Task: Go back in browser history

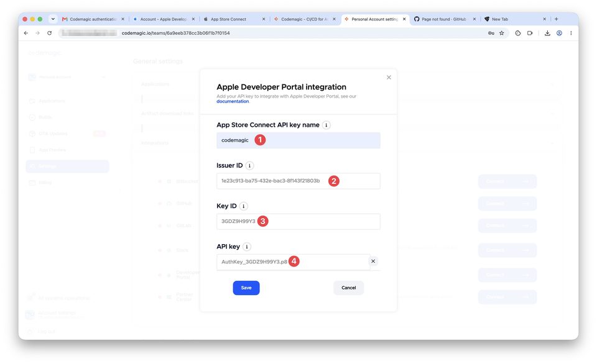Action: point(26,33)
